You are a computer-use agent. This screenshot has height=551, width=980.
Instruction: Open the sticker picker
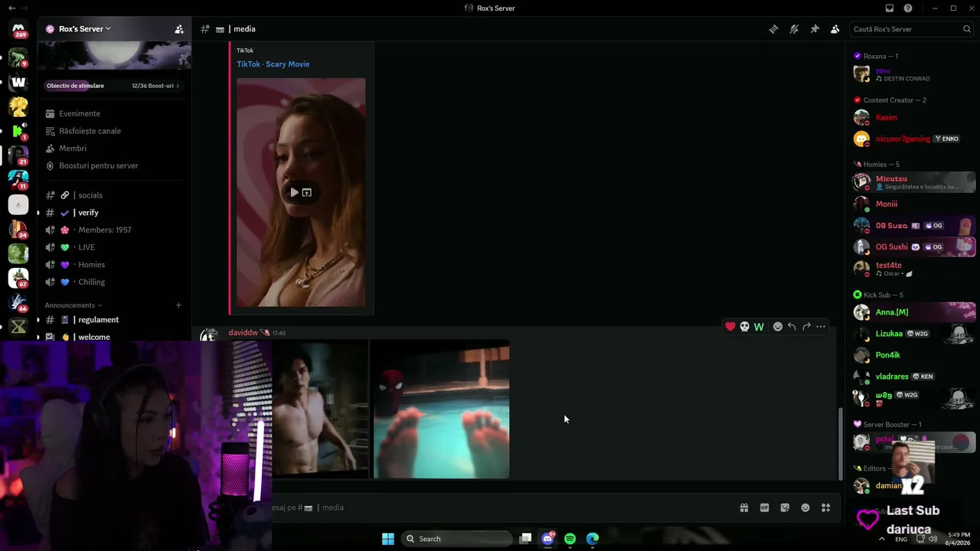click(x=785, y=507)
